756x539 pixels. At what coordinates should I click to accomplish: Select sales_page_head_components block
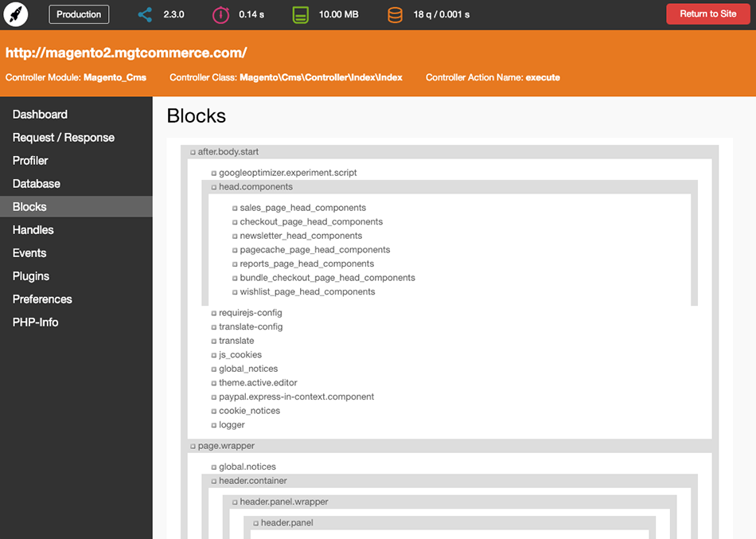302,208
